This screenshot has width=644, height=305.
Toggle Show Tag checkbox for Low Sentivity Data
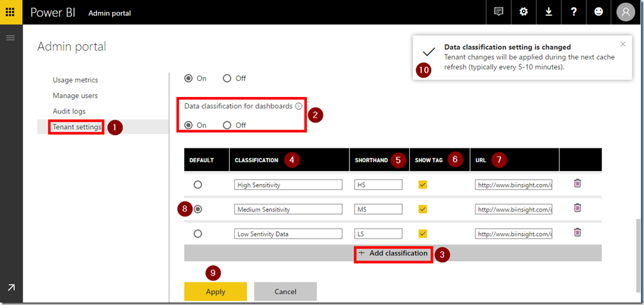click(x=423, y=234)
